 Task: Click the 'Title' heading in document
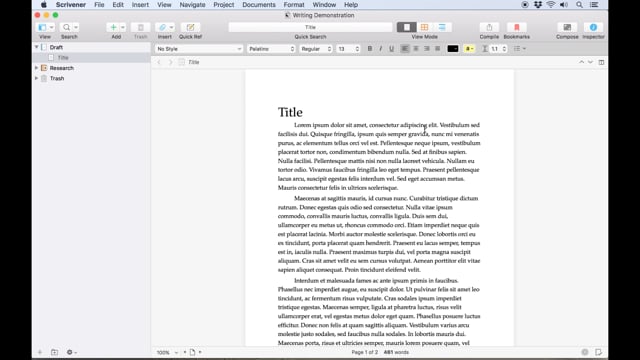(290, 112)
